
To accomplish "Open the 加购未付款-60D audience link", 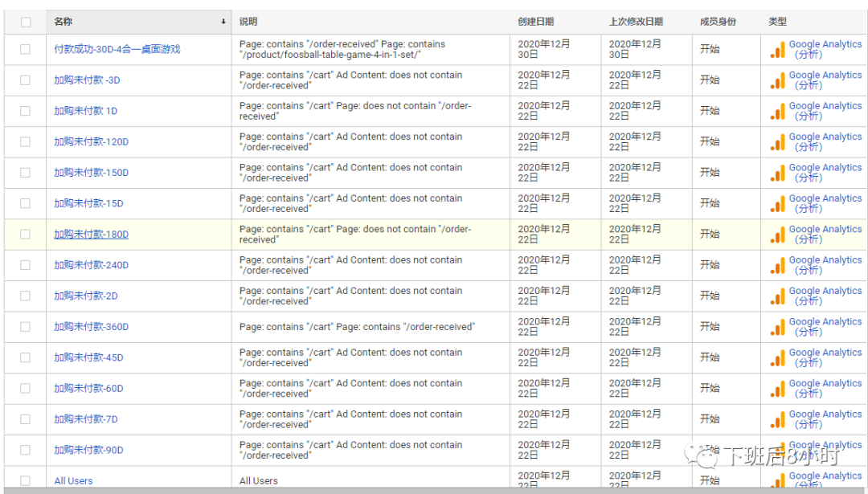I will 88,388.
